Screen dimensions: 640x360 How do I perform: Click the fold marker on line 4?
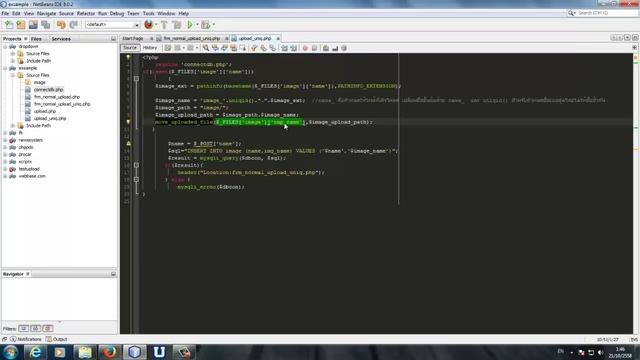pos(136,79)
